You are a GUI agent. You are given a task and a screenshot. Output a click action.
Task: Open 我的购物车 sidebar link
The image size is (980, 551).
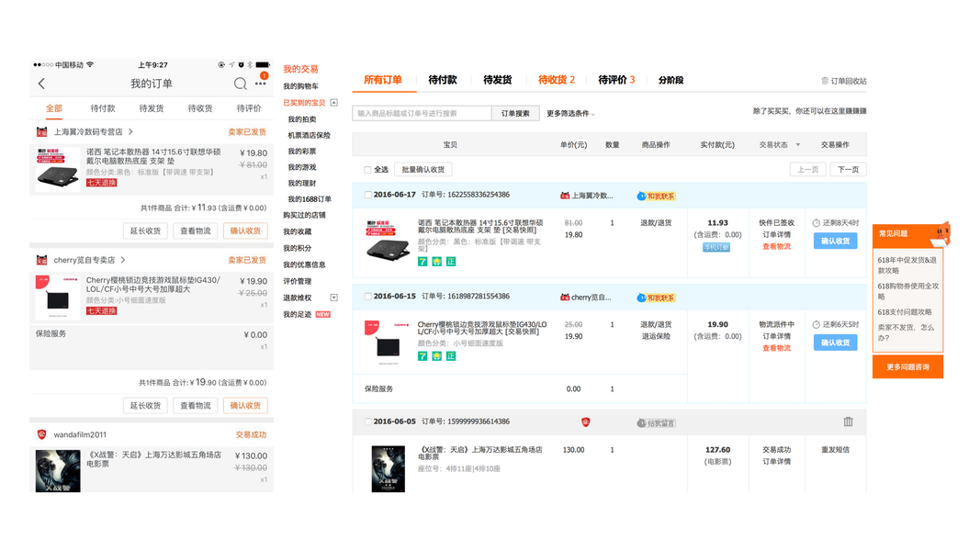[x=300, y=86]
